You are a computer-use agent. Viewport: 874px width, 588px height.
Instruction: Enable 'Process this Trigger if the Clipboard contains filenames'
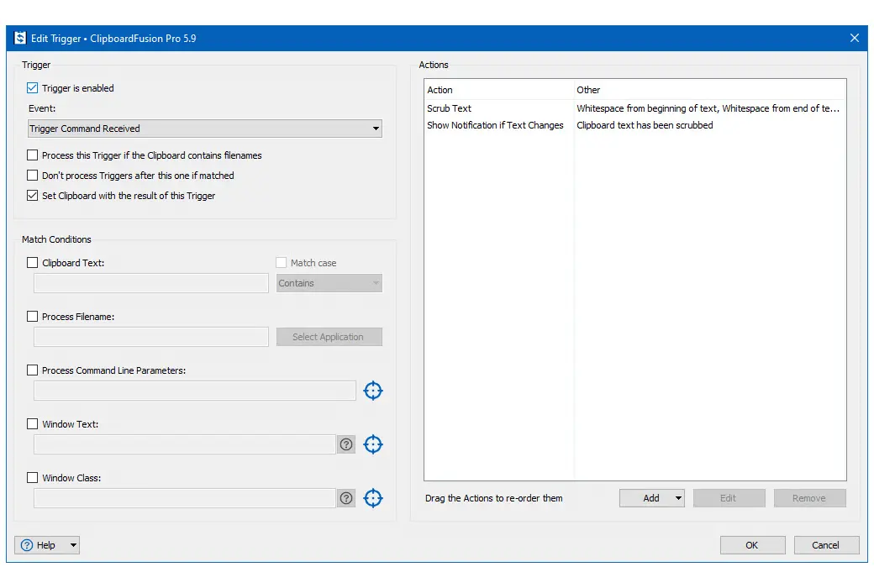pyautogui.click(x=32, y=155)
